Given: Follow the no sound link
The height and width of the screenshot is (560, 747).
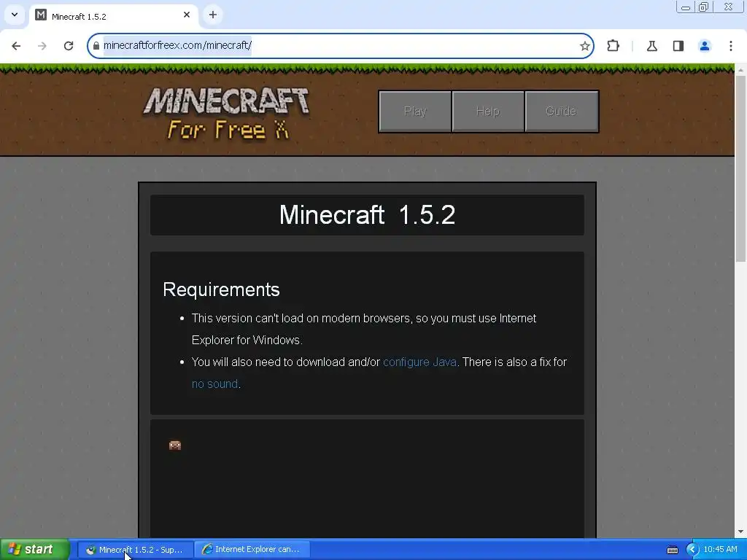Looking at the screenshot, I should point(215,384).
